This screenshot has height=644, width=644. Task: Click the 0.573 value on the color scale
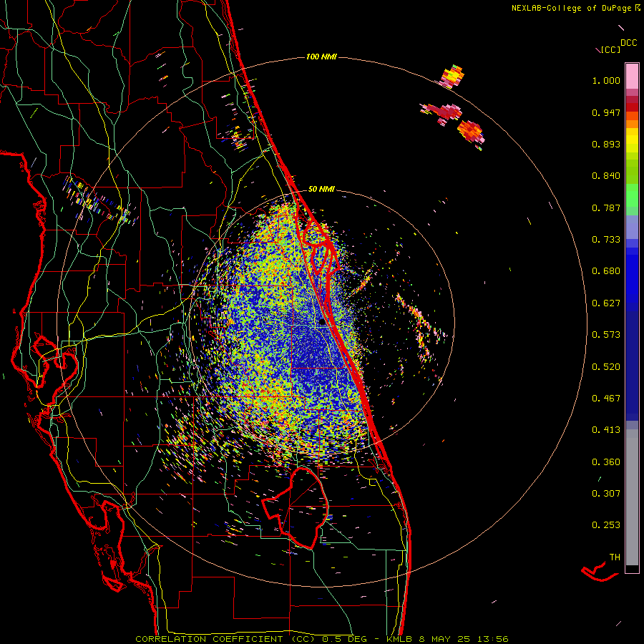[606, 335]
